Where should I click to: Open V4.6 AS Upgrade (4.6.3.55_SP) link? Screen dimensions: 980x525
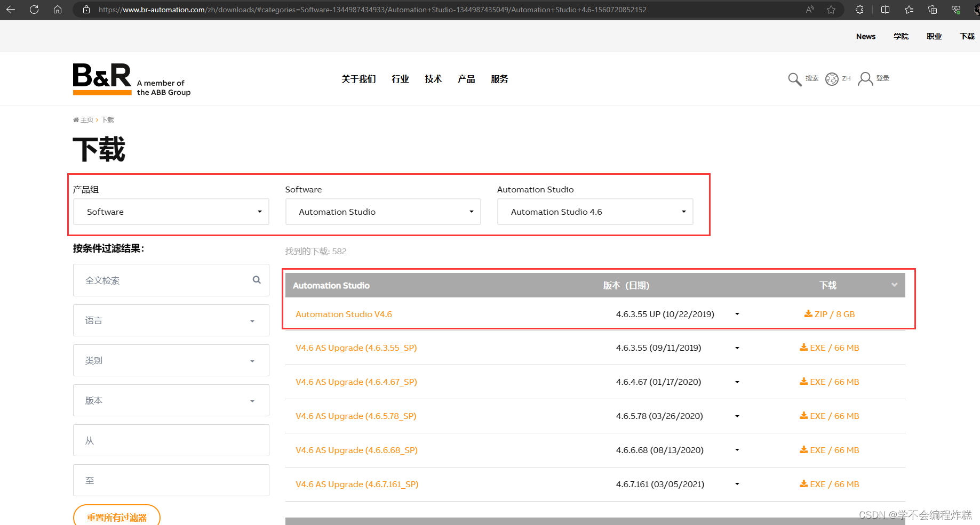point(356,348)
